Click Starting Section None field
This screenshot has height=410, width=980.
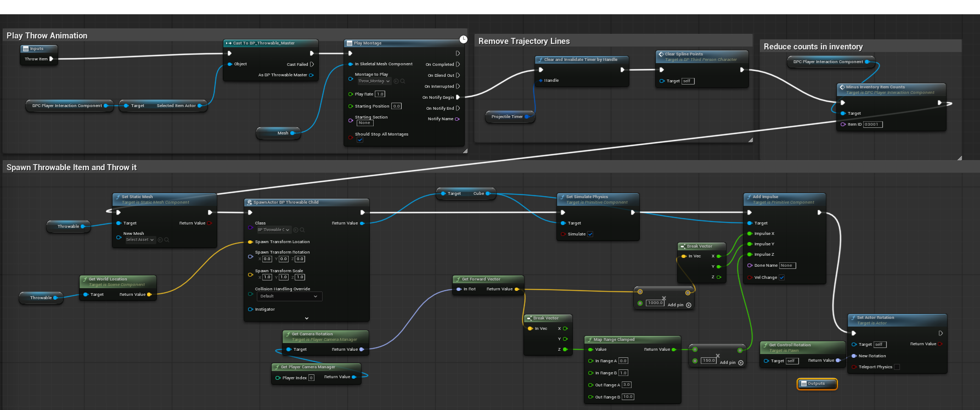365,123
